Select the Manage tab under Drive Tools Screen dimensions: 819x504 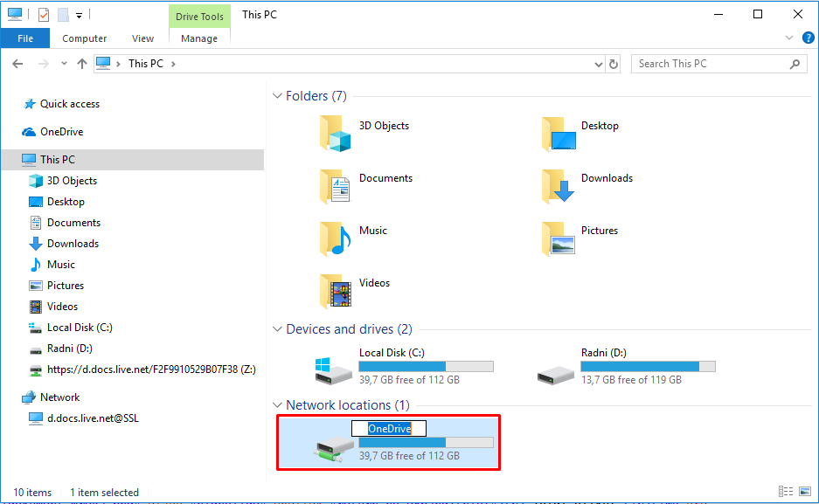(199, 38)
